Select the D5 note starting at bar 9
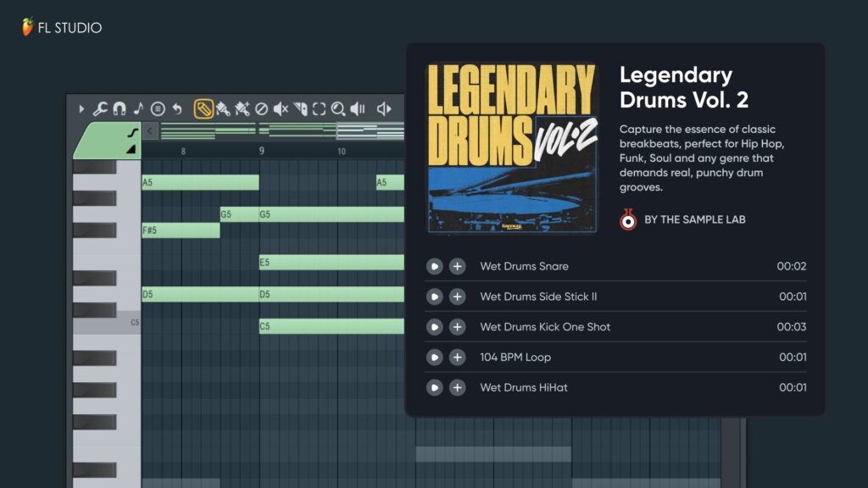This screenshot has height=488, width=868. (331, 294)
